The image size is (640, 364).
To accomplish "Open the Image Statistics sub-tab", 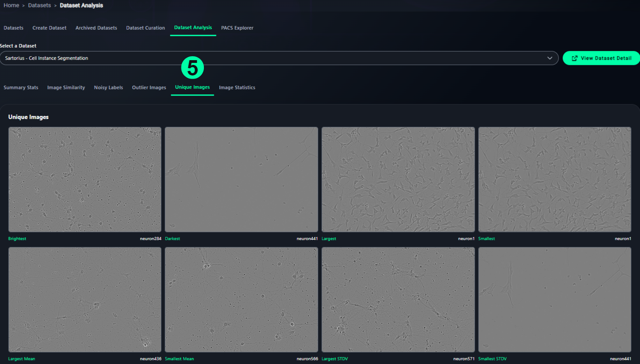I will [x=237, y=88].
